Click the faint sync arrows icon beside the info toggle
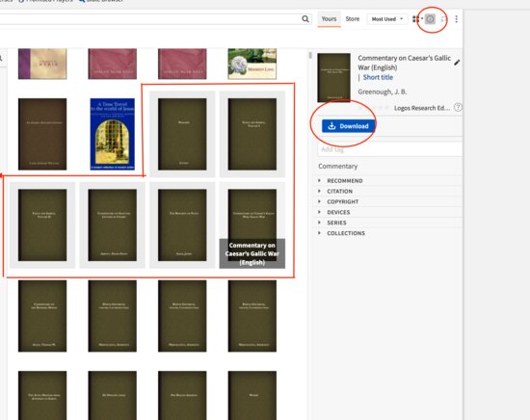The width and height of the screenshot is (530, 420). [443, 19]
